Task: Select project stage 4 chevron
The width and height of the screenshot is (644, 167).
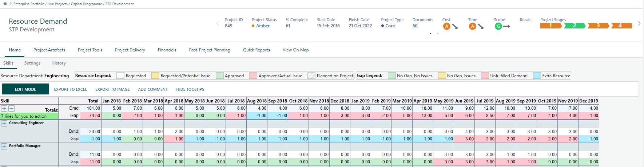Action: tap(622, 26)
